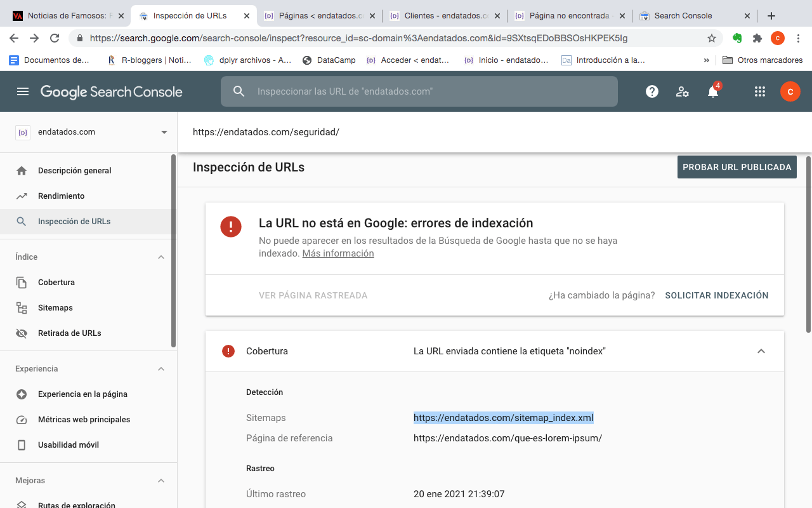812x508 pixels.
Task: Click the URL inspection search field
Action: pos(419,91)
